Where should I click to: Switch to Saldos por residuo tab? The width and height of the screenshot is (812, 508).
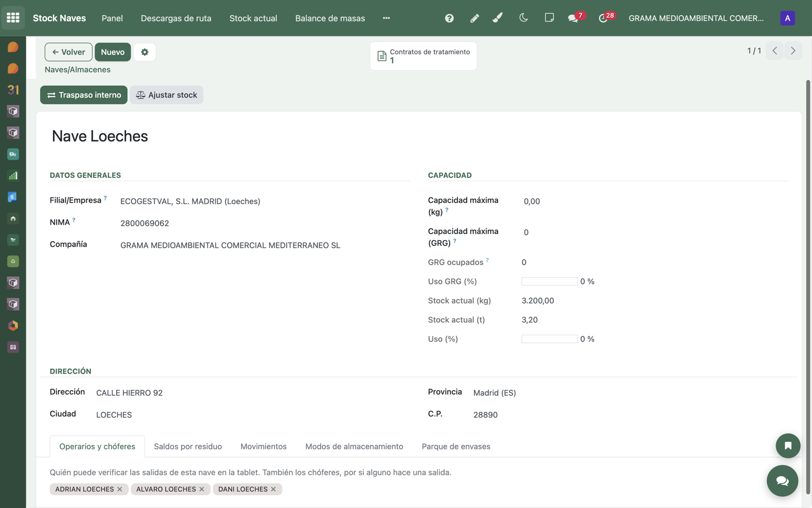[x=188, y=447]
